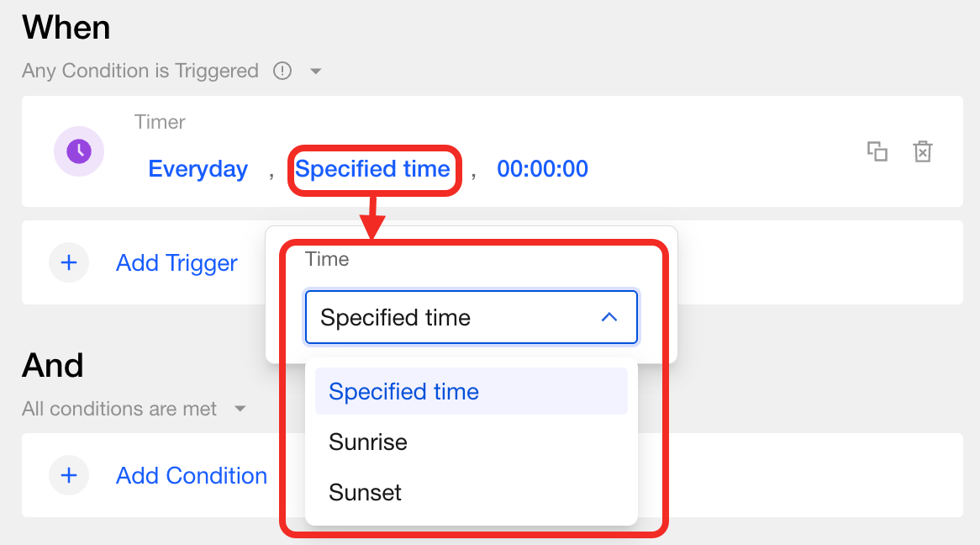Click the Everyday repeat link
This screenshot has height=545, width=980.
coord(198,169)
